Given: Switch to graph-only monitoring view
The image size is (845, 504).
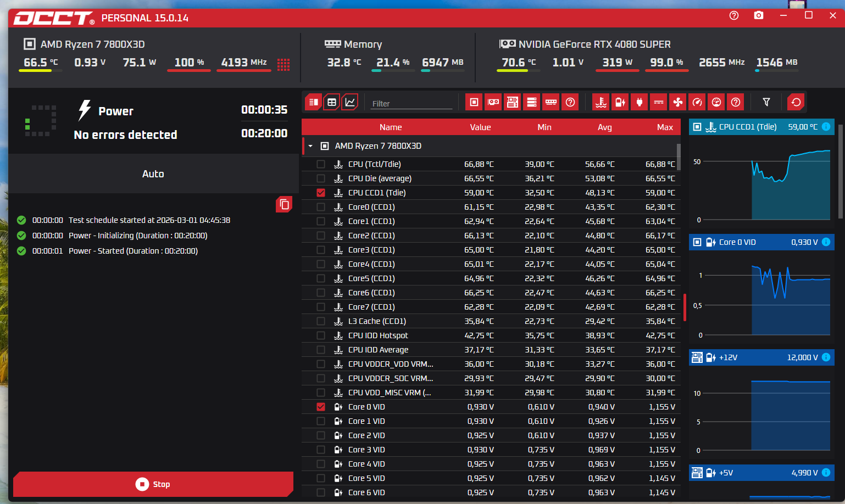Looking at the screenshot, I should [x=349, y=102].
